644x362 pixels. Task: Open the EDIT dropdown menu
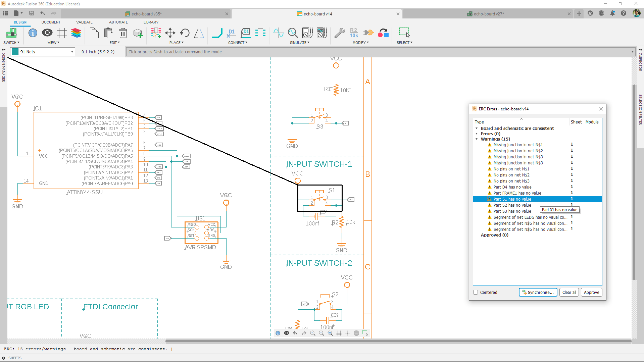[x=115, y=43]
